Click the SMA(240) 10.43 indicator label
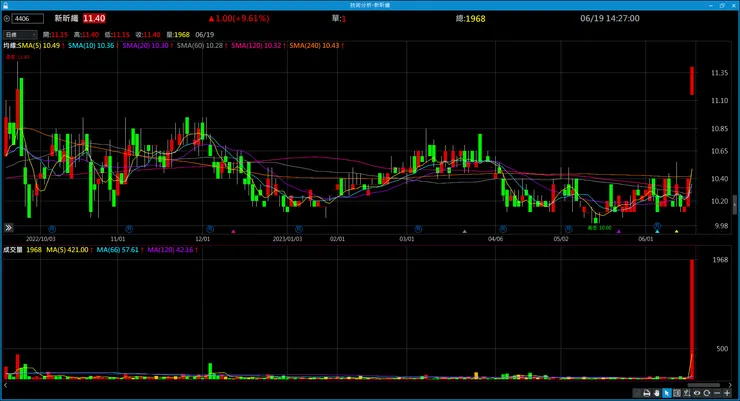The width and height of the screenshot is (740, 401). point(314,46)
